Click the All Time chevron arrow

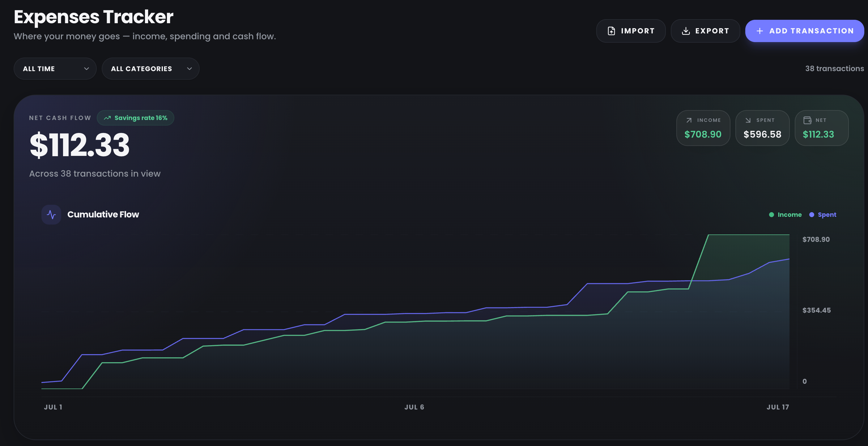pos(87,69)
